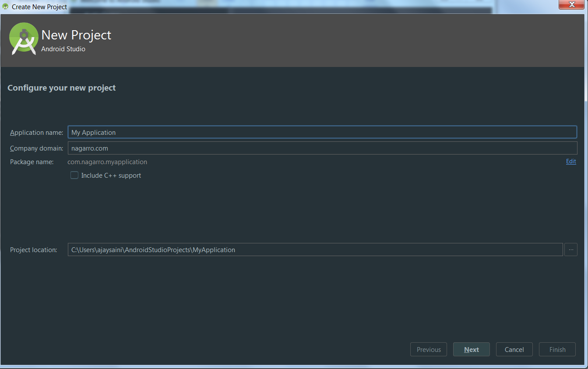Viewport: 588px width, 369px height.
Task: Close the Create New Project dialog
Action: (x=571, y=5)
